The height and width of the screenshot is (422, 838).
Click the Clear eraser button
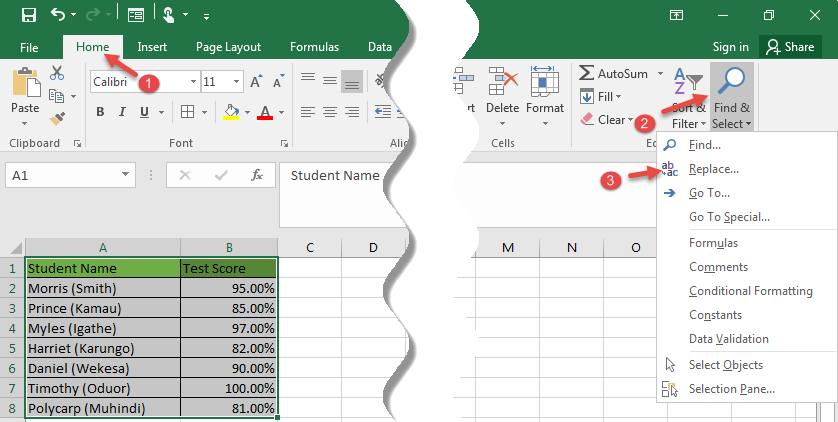(607, 120)
